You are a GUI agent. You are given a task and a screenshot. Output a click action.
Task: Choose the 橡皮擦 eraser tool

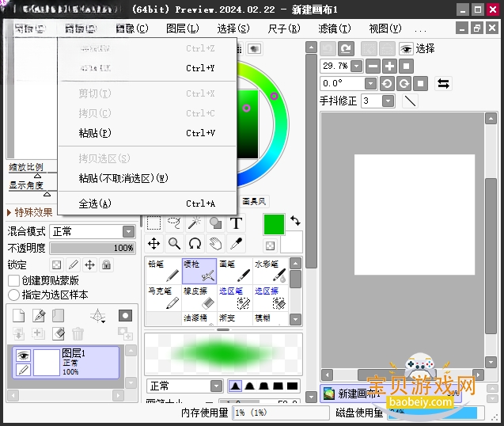pyautogui.click(x=199, y=298)
